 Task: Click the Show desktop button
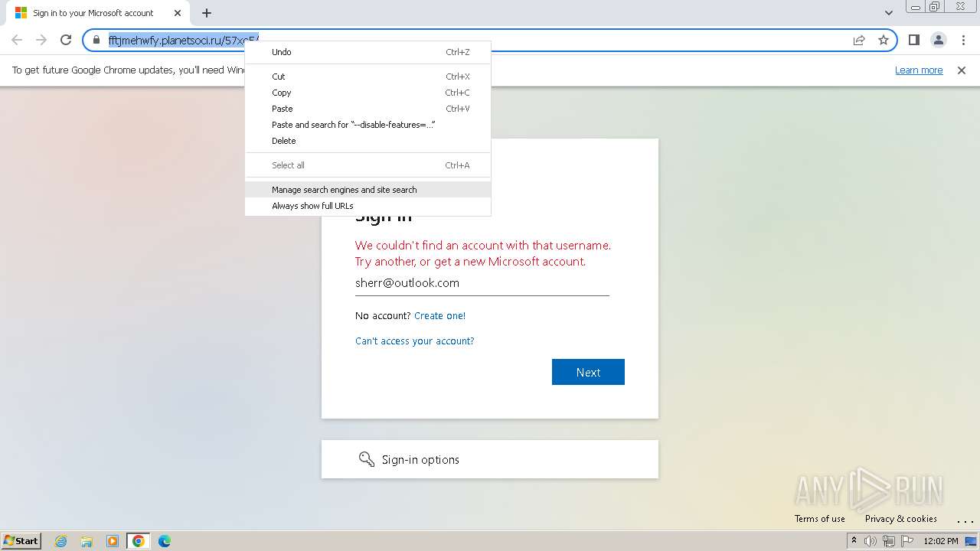[x=972, y=541]
